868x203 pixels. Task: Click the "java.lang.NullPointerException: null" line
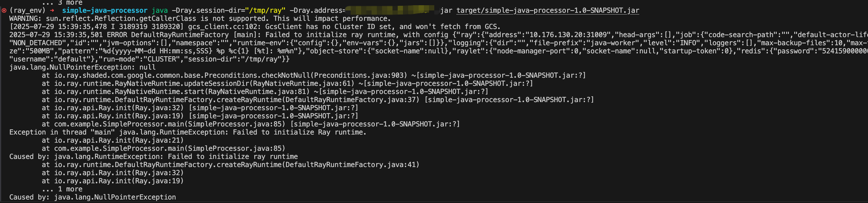click(82, 67)
